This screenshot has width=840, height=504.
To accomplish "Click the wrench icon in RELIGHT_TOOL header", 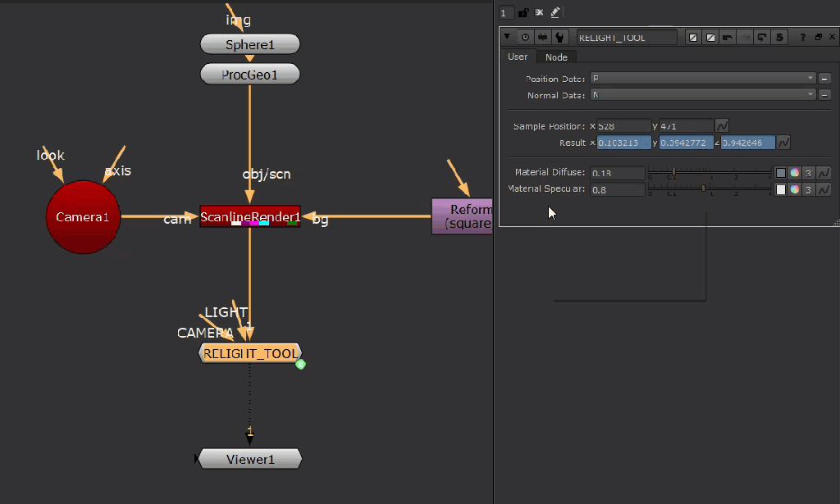I will [559, 37].
